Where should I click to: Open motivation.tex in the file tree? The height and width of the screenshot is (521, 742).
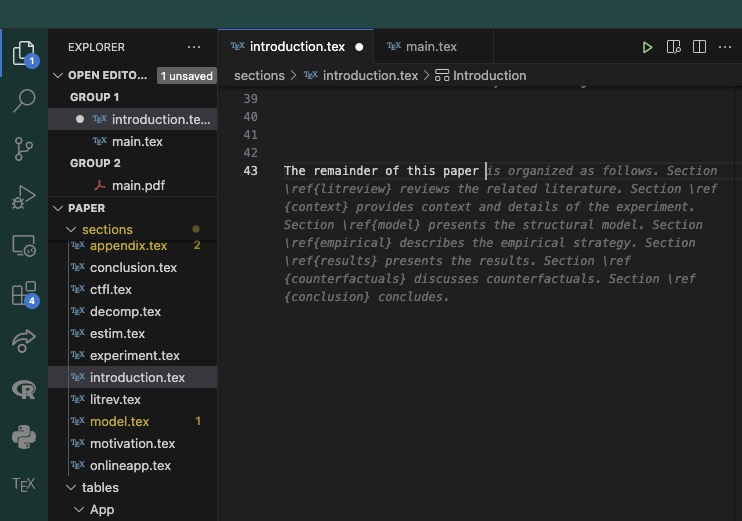tap(132, 443)
